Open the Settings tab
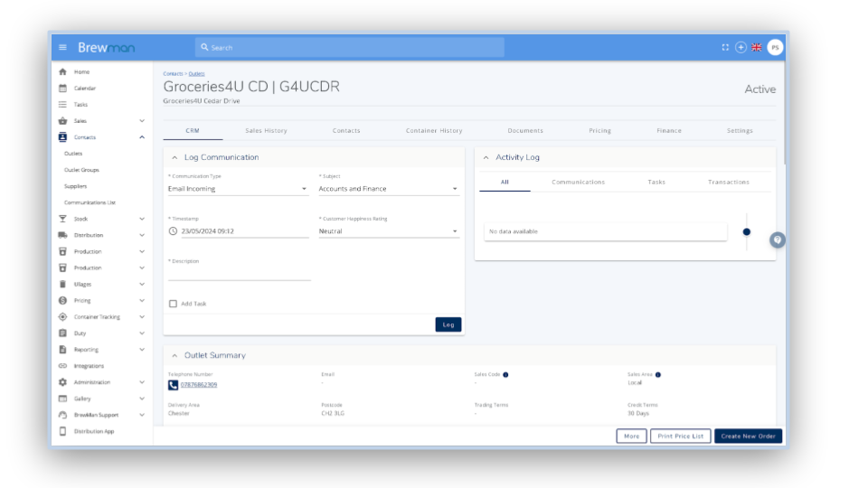This screenshot has height=488, width=868. (740, 130)
